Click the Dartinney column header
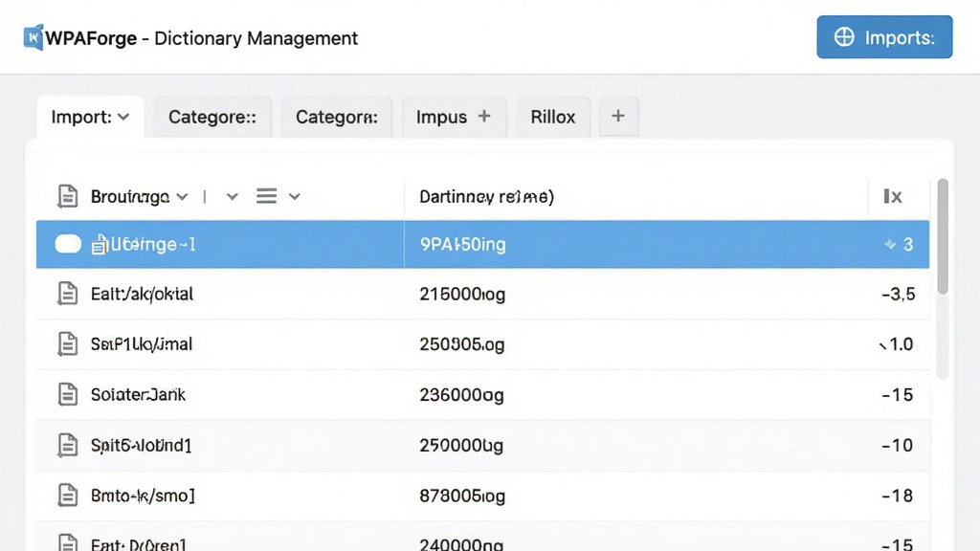 487,197
